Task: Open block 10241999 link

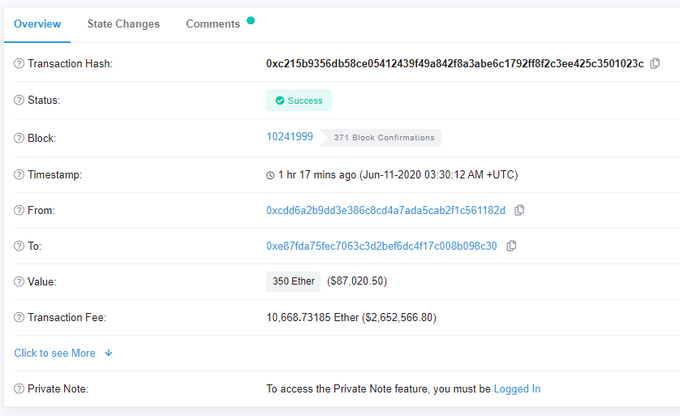Action: tap(290, 137)
